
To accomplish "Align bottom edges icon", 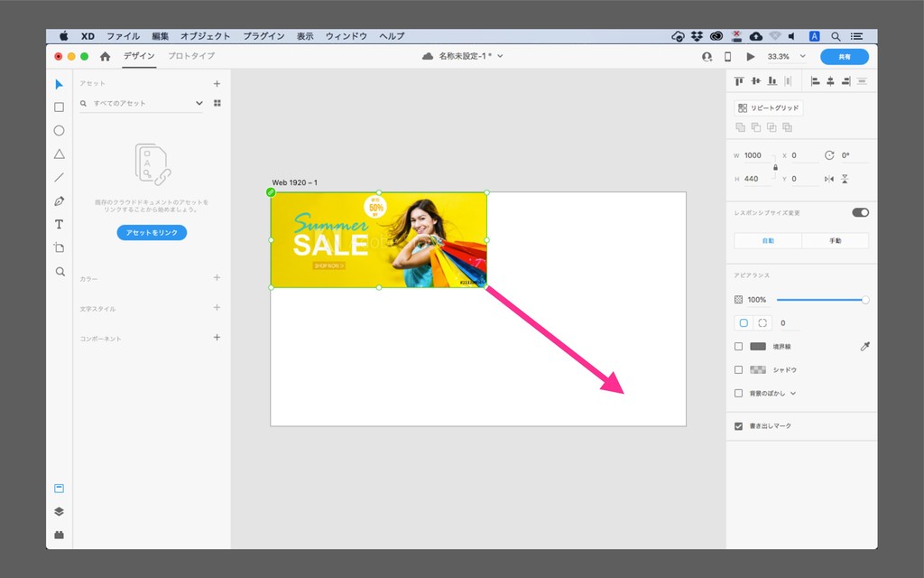I will coord(772,80).
